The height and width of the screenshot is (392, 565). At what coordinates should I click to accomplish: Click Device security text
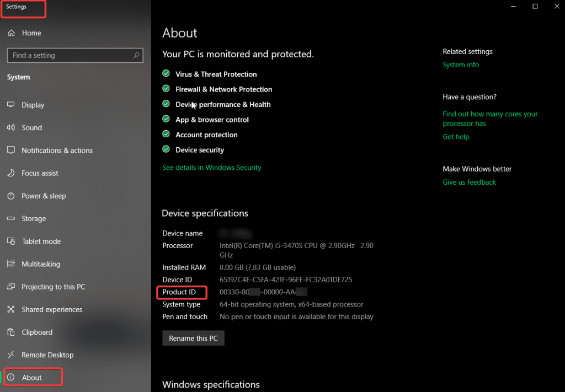(x=200, y=150)
